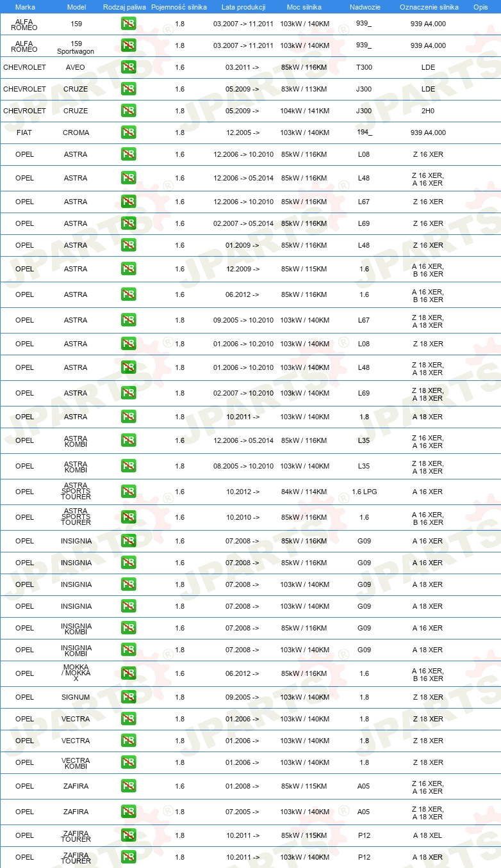Click the 10.2012 -> production date cell
Viewport: 501px width, 868px height.
[243, 492]
